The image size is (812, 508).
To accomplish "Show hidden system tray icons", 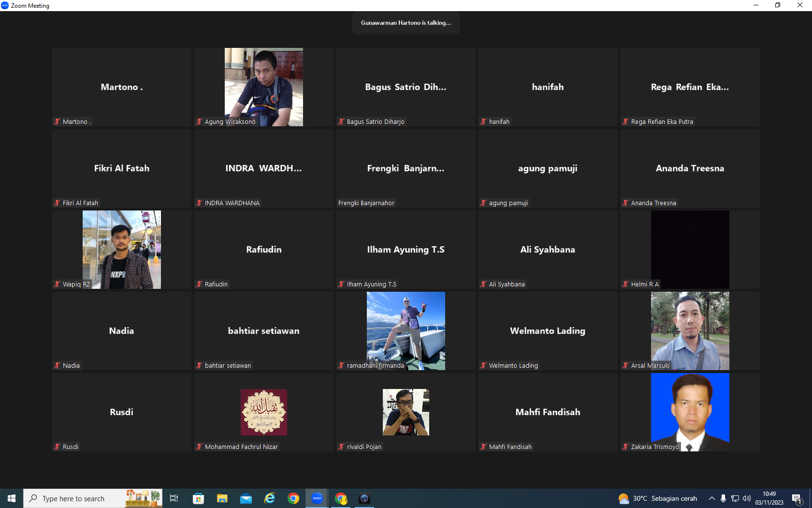I will click(x=712, y=498).
